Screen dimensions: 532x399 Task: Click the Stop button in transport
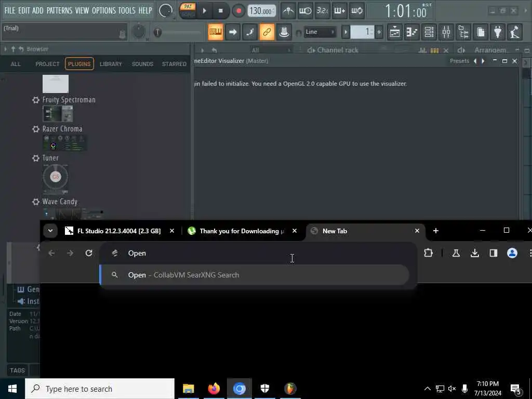[x=220, y=11]
